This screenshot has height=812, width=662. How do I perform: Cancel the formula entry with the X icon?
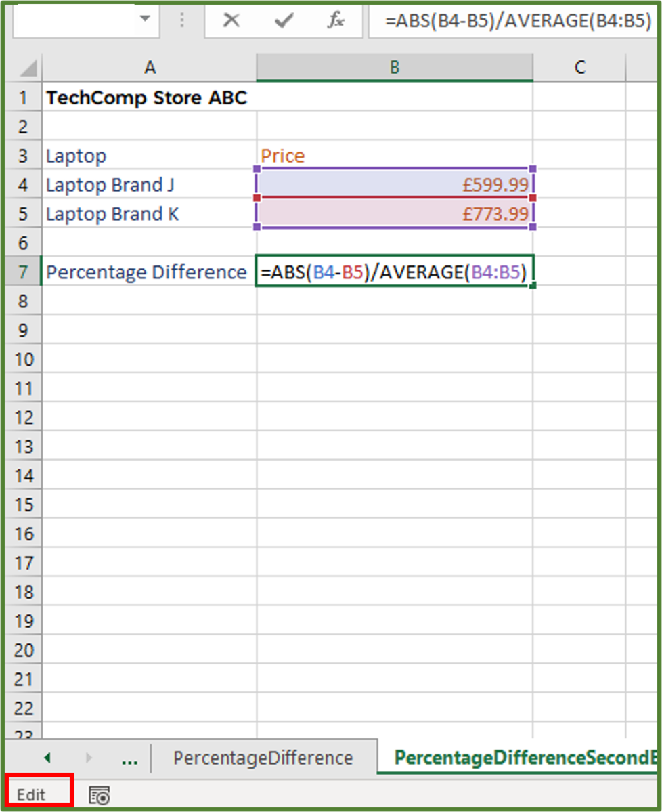[x=231, y=21]
